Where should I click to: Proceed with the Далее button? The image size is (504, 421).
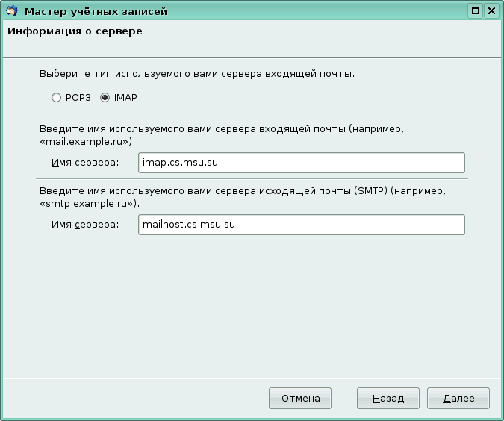(458, 399)
